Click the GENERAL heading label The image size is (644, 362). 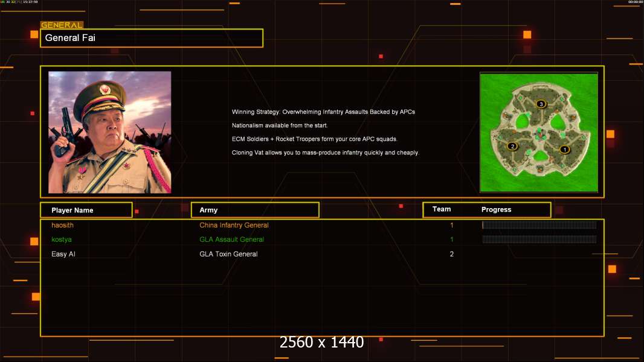tap(62, 25)
